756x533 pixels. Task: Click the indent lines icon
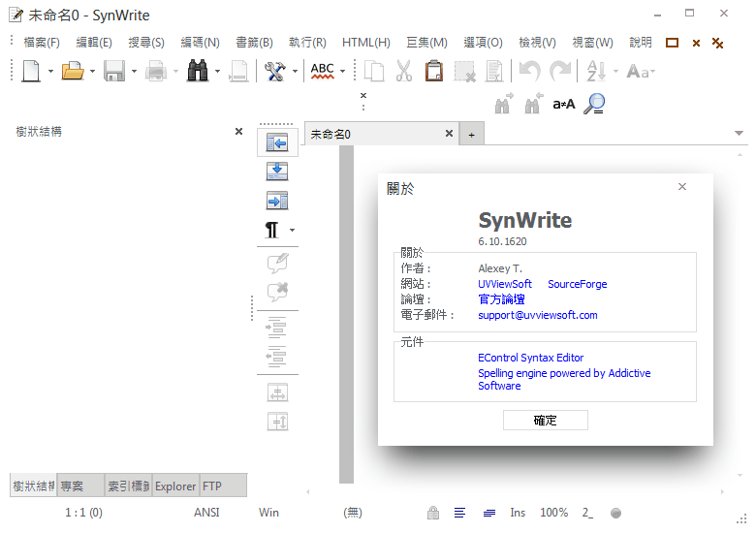click(x=276, y=328)
